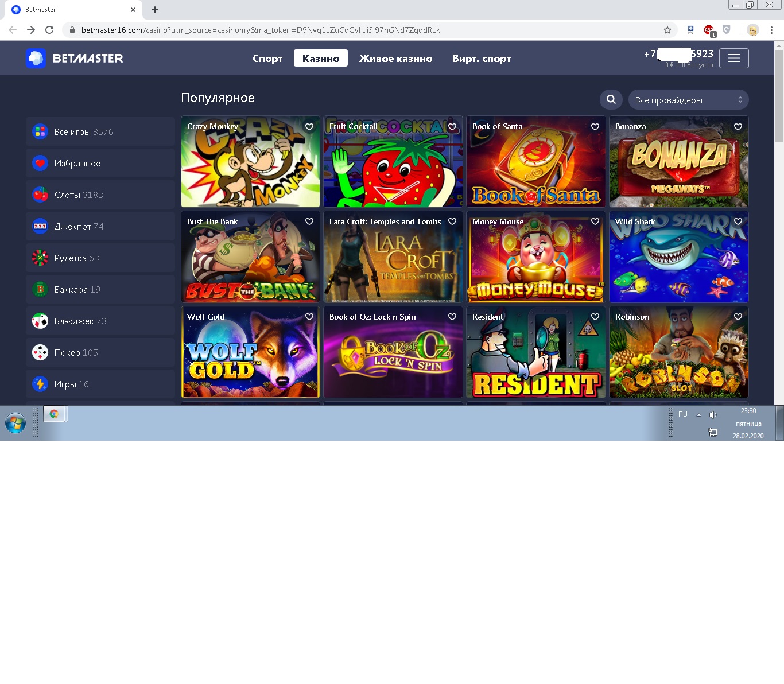This screenshot has height=684, width=784.
Task: Favorite the Resident game
Action: point(595,317)
